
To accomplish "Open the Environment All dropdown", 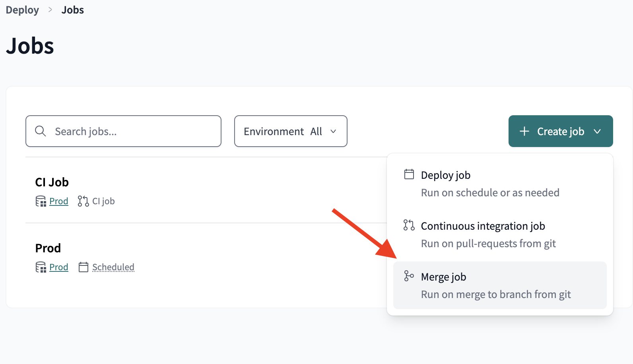I will pyautogui.click(x=291, y=131).
